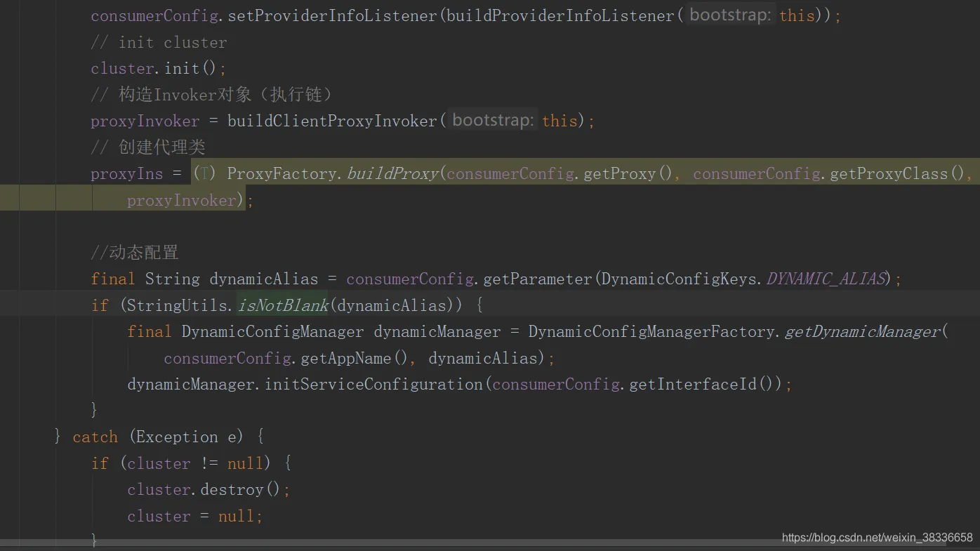The image size is (980, 551).
Task: Click ProxyFactory.buildProxy call
Action: (x=333, y=173)
